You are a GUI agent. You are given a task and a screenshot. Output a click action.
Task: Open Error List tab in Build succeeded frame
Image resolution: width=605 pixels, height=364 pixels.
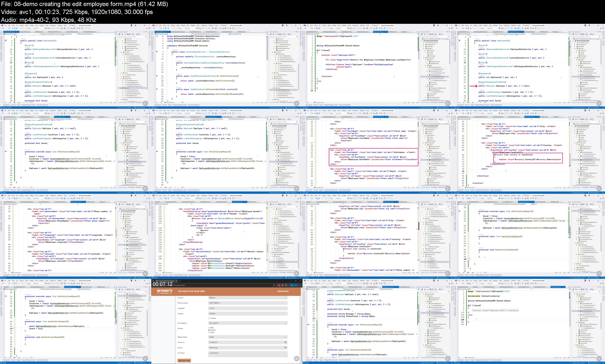(13, 105)
